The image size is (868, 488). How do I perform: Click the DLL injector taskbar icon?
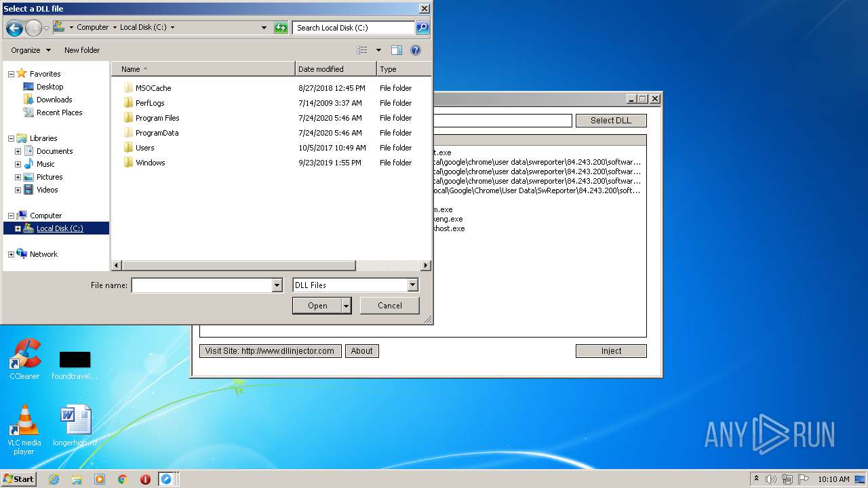pos(166,479)
